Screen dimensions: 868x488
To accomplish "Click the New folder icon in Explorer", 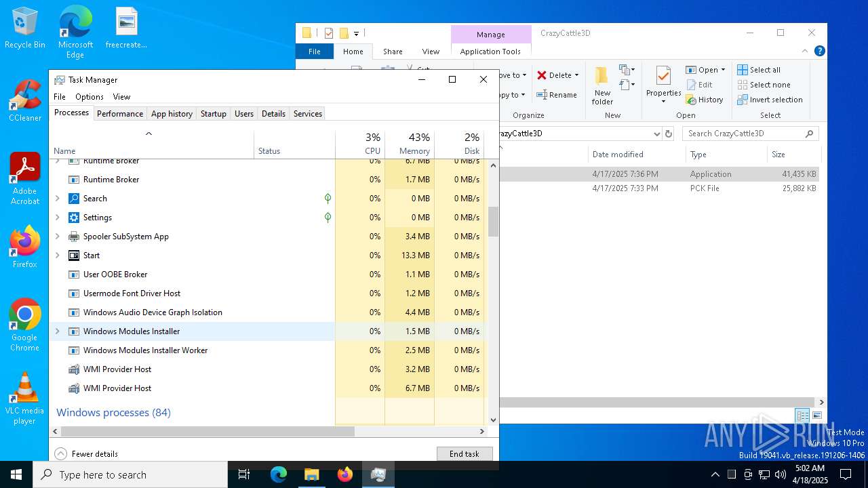I will pyautogui.click(x=601, y=76).
